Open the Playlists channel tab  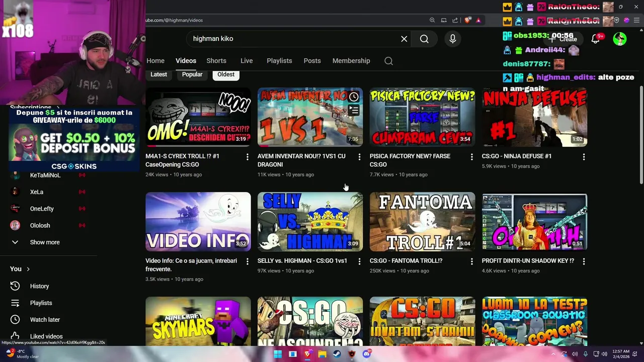pyautogui.click(x=279, y=61)
